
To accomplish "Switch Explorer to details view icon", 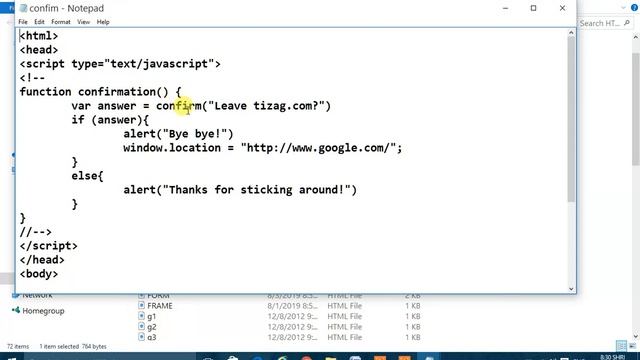I will [x=621, y=346].
